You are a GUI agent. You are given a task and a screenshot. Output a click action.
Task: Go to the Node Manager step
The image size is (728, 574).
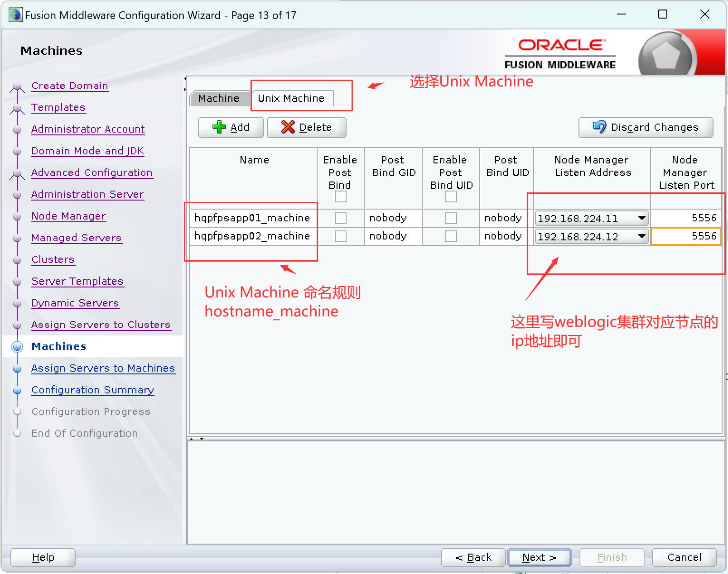click(x=68, y=216)
